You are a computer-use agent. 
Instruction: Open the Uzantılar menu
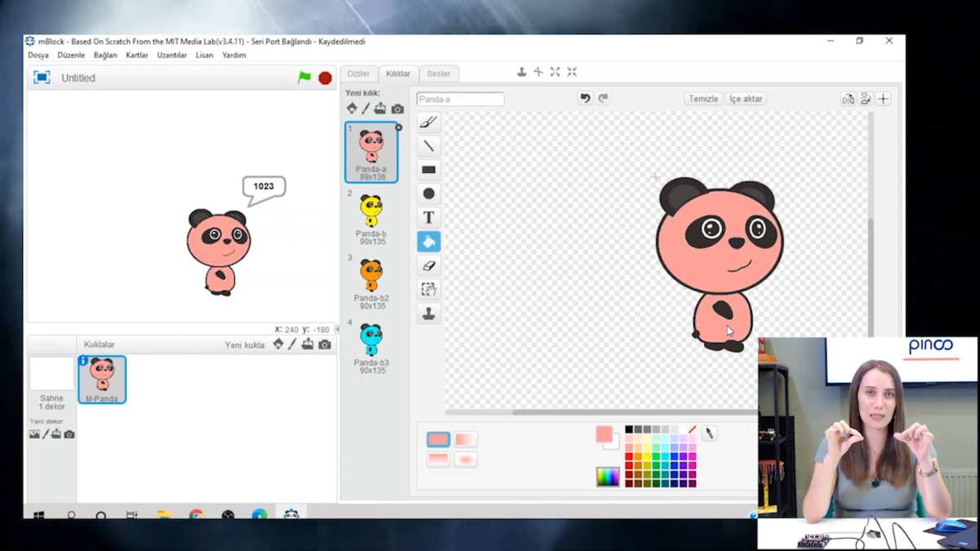[171, 56]
